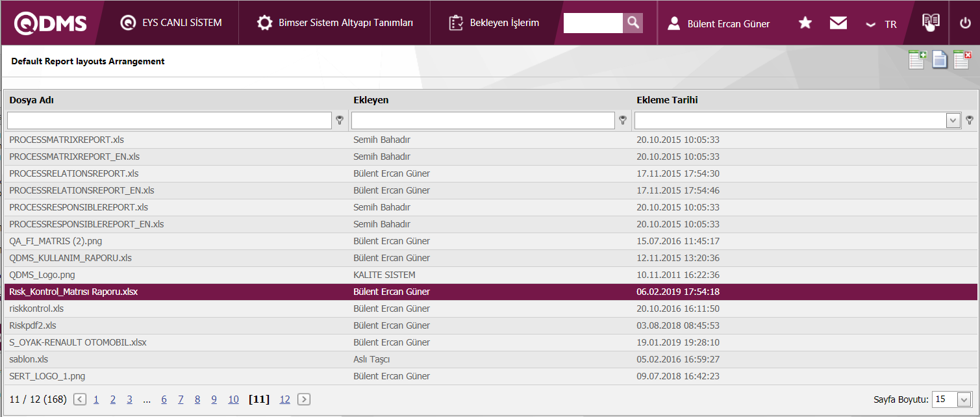Sort by Ekleyen column header

click(371, 100)
